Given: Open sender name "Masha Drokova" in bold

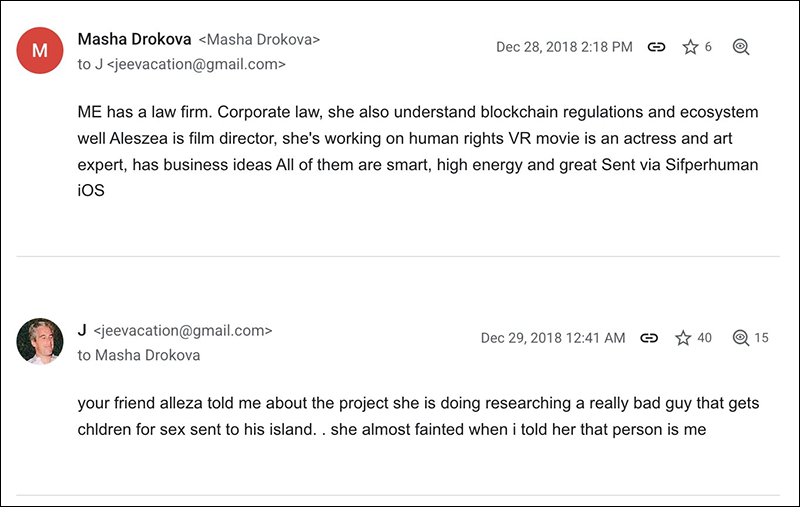Looking at the screenshot, I should (x=134, y=39).
